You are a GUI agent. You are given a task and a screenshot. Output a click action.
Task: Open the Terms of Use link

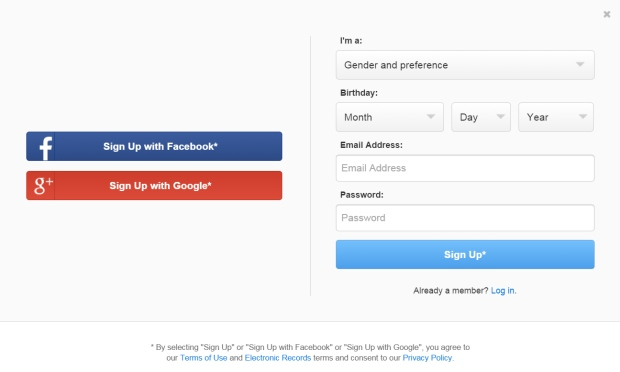point(204,358)
